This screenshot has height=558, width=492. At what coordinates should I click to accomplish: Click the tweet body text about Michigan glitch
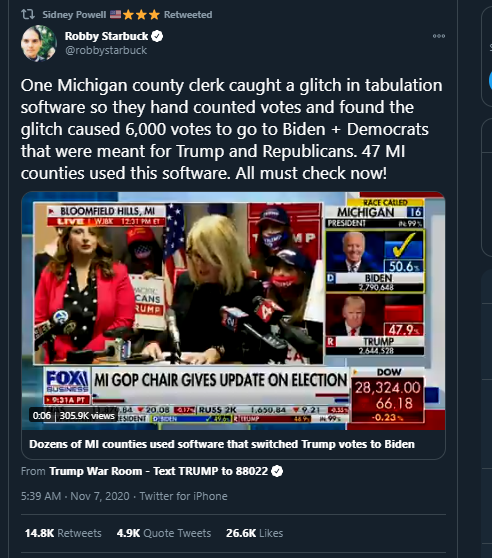pyautogui.click(x=232, y=129)
